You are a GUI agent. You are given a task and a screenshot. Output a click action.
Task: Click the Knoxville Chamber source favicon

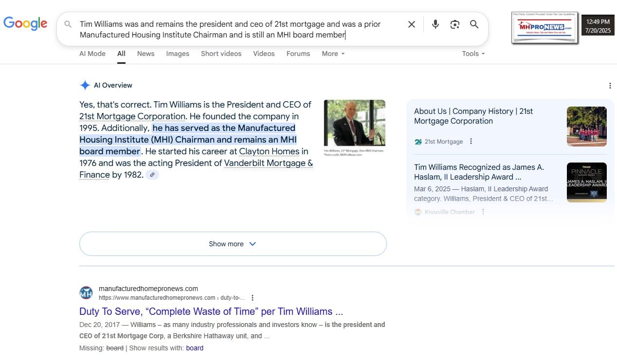pos(418,212)
